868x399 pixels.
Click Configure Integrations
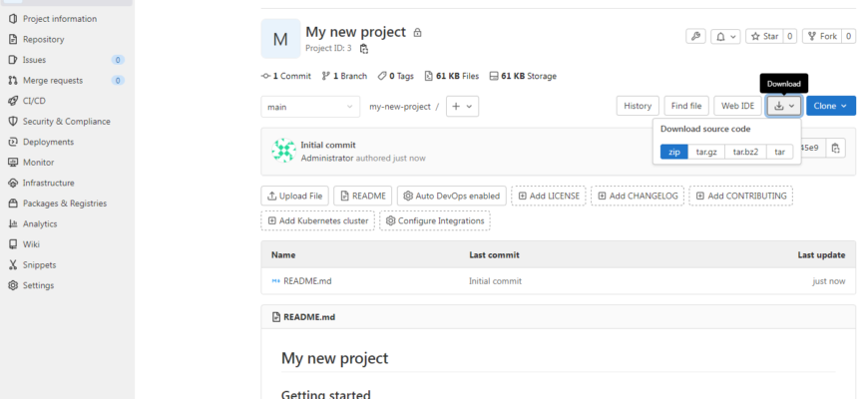[435, 220]
